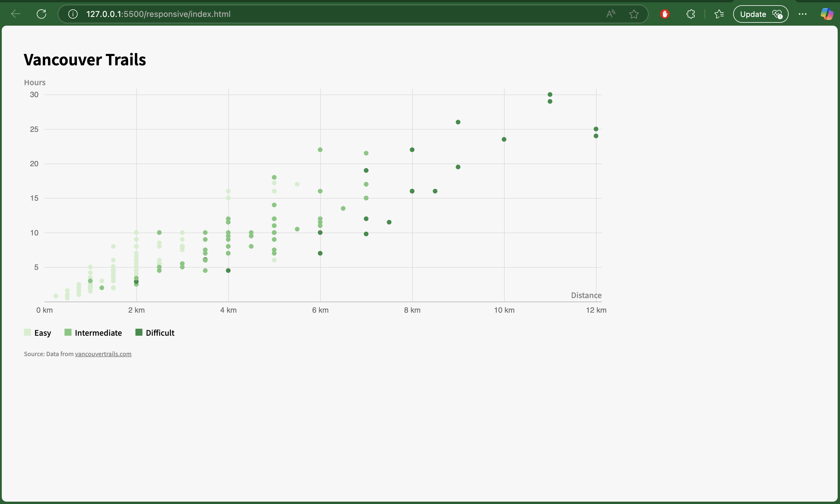Open the Favorites list icon
840x504 pixels.
[x=719, y=14]
